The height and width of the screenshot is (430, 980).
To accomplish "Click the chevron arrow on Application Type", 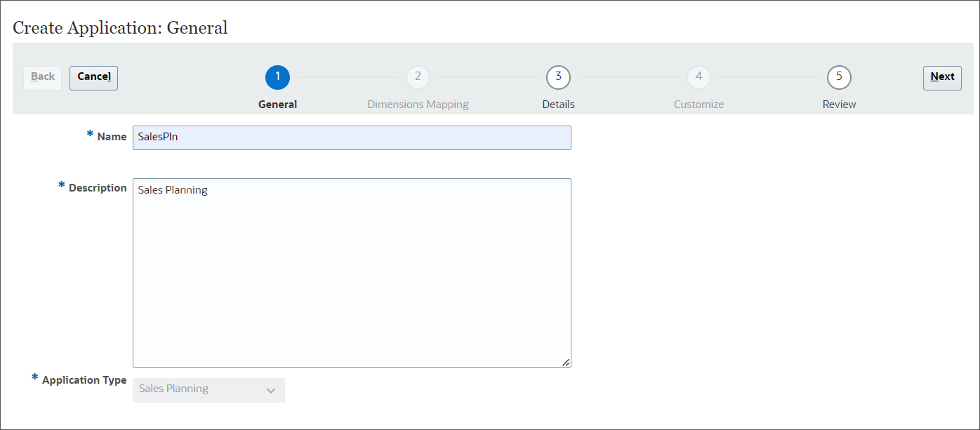I will (x=271, y=389).
